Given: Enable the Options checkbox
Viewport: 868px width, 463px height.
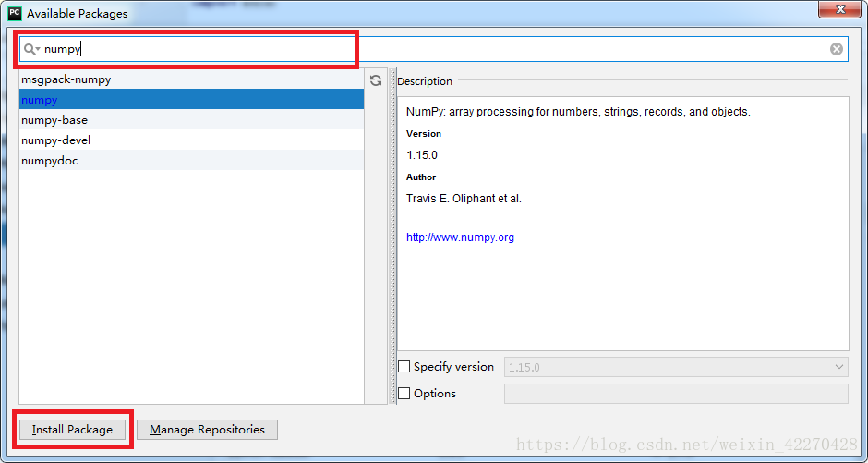Looking at the screenshot, I should pos(404,393).
